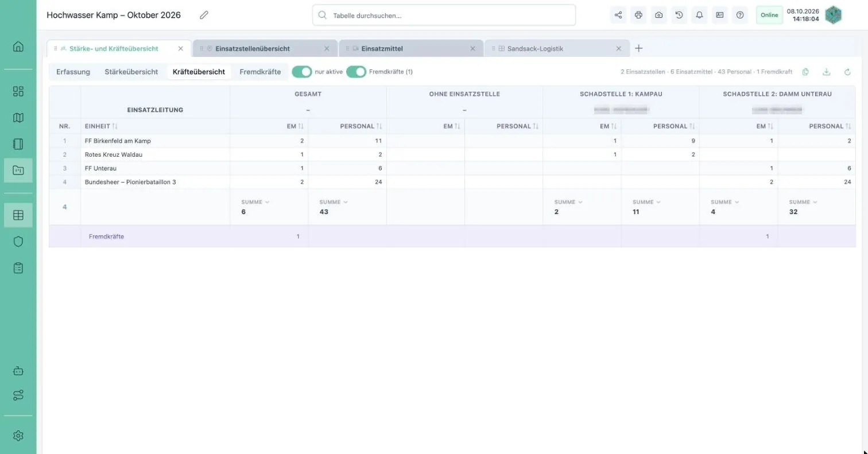The height and width of the screenshot is (454, 868).
Task: Expand Summe dropdown under Gesamt EM
Action: tap(255, 202)
